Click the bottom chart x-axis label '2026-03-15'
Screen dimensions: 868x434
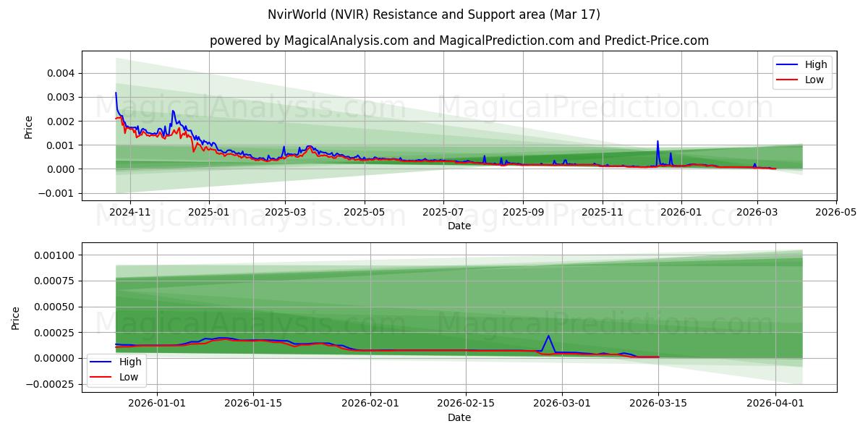659,404
